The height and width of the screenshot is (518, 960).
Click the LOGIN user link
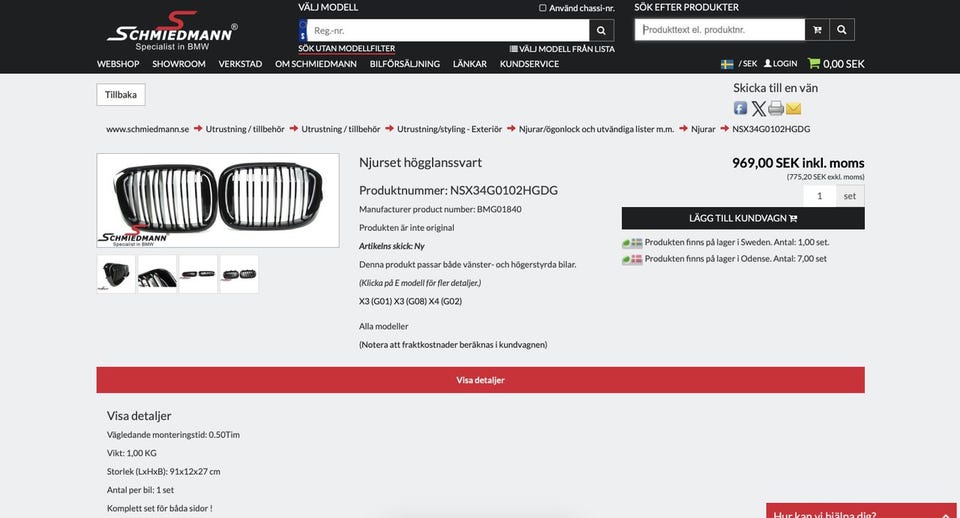click(781, 64)
